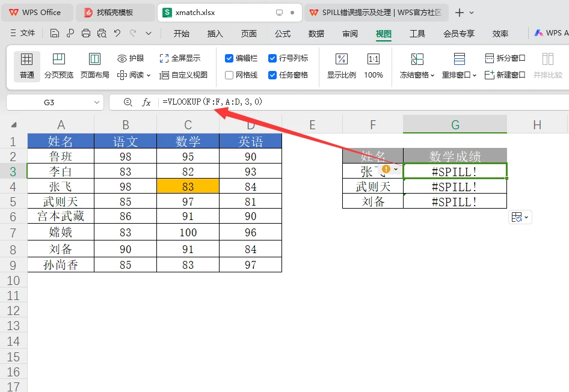Uncheck the 编辑栏 checkbox

click(x=229, y=58)
